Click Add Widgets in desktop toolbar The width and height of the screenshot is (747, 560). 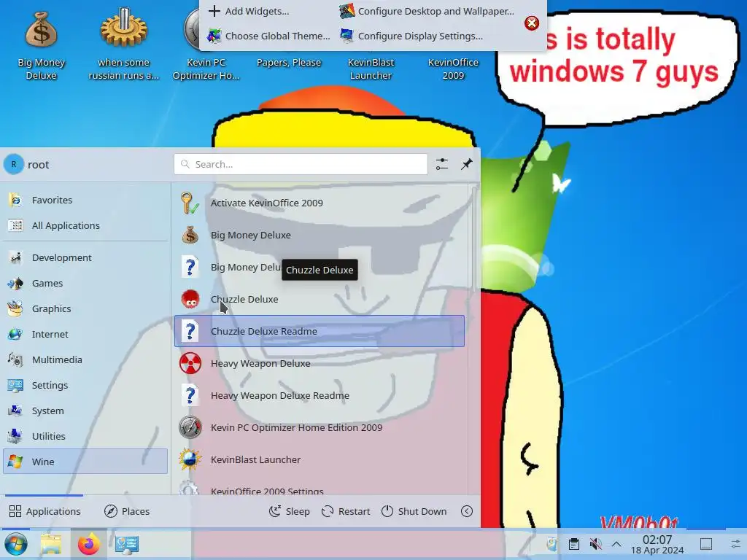pyautogui.click(x=249, y=11)
